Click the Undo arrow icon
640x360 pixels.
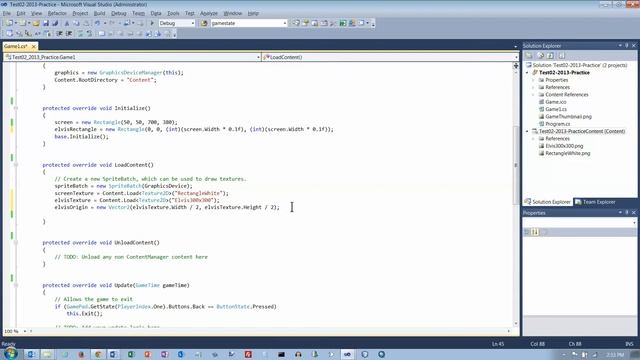(98, 23)
